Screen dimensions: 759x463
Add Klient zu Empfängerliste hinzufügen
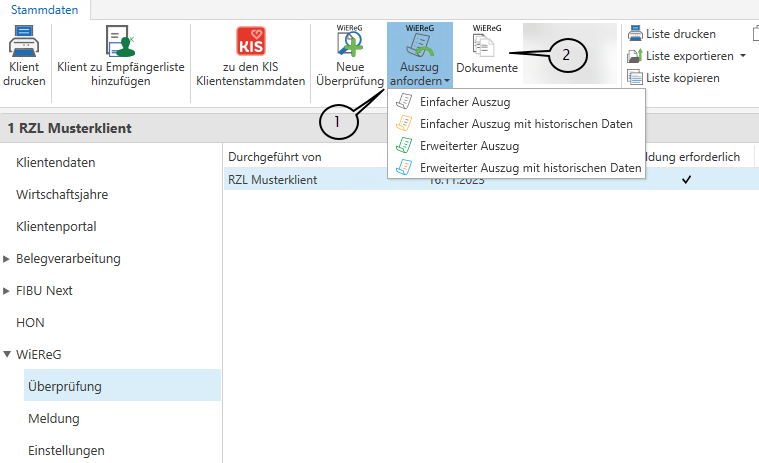coord(117,45)
